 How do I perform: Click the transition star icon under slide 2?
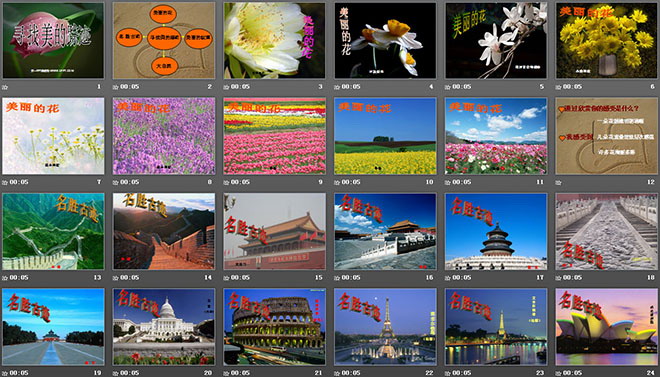[x=115, y=87]
